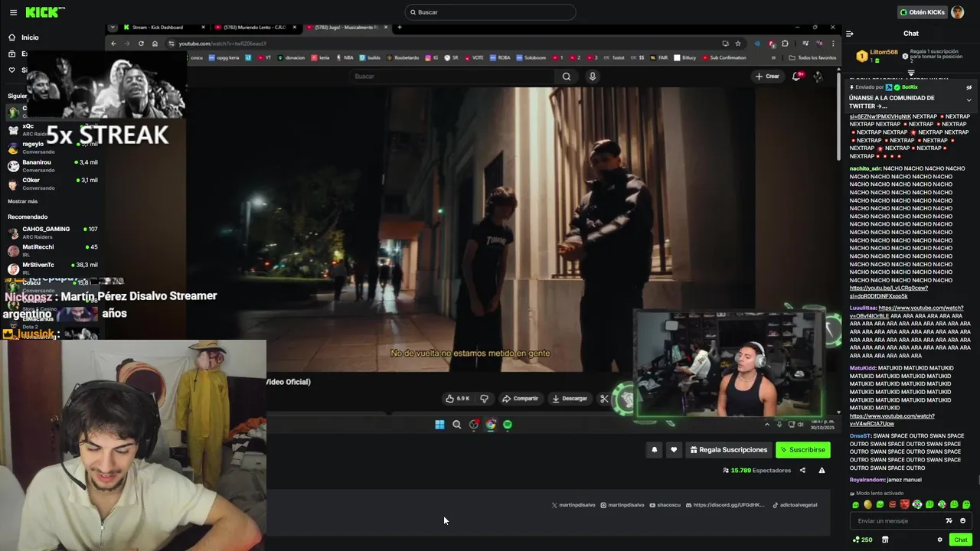The width and height of the screenshot is (980, 551).
Task: Click the Kick search field
Action: (x=490, y=12)
